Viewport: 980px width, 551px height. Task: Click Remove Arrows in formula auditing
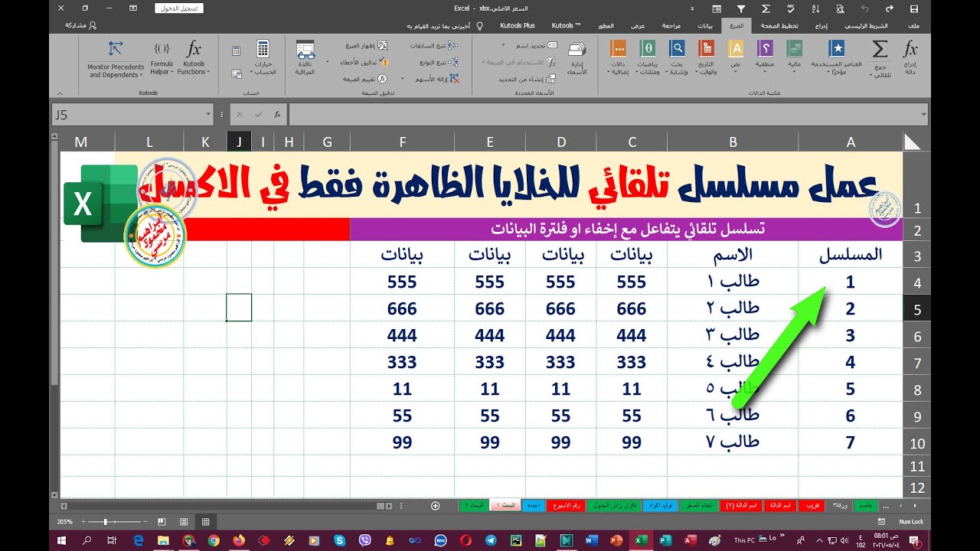(x=436, y=79)
